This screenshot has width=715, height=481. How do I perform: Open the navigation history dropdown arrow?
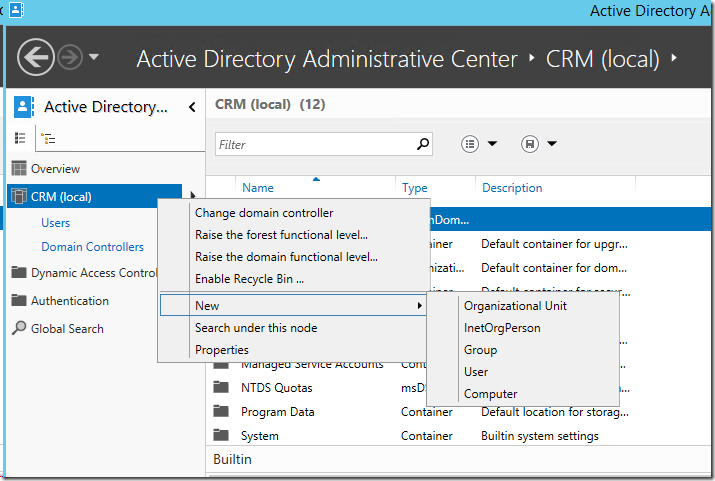(x=94, y=57)
